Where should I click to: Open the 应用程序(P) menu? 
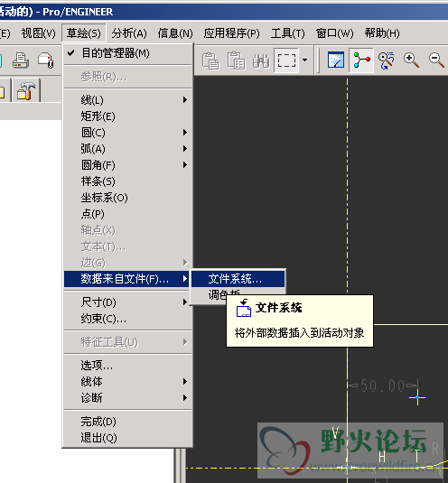click(231, 33)
